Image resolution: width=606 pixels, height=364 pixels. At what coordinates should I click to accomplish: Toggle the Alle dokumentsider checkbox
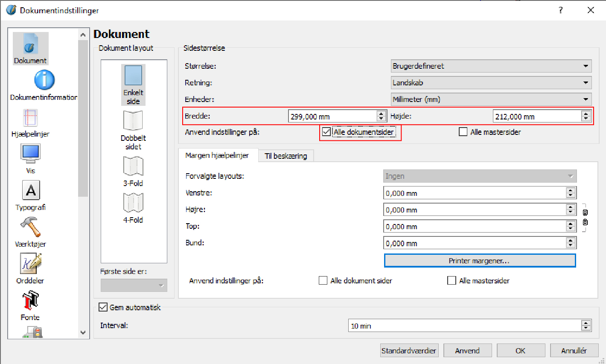click(326, 132)
